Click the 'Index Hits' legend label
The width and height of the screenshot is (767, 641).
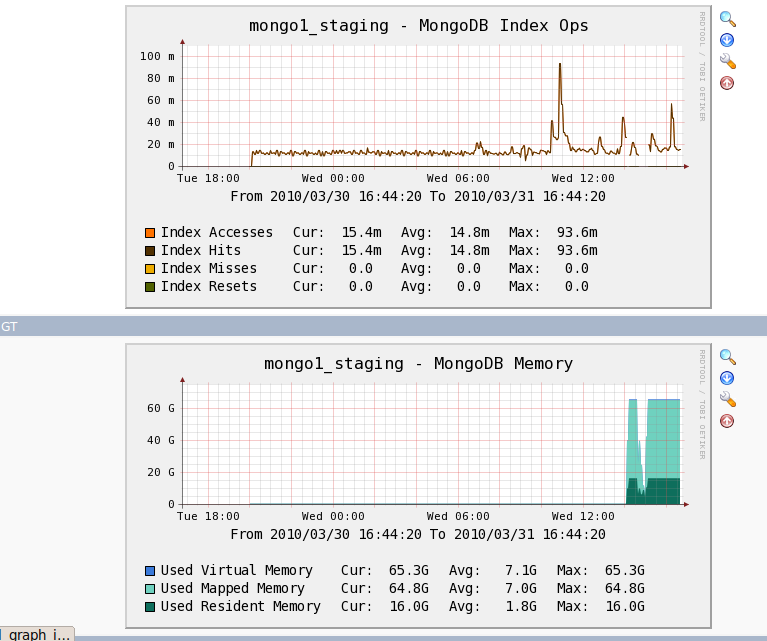(x=201, y=251)
